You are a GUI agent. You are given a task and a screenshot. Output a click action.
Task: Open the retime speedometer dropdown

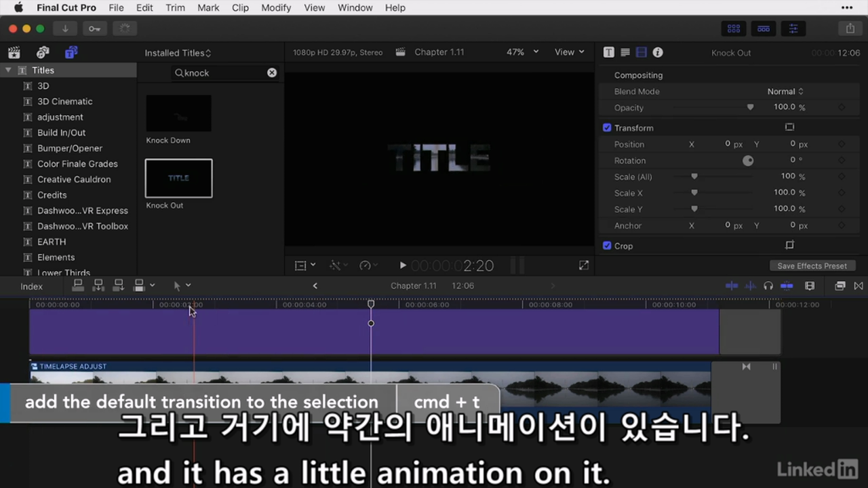369,266
